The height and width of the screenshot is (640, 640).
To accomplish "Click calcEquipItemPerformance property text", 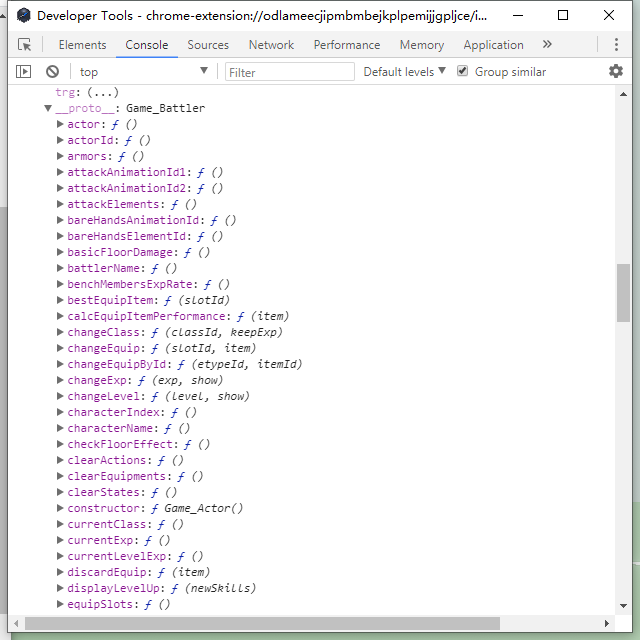I will point(147,316).
